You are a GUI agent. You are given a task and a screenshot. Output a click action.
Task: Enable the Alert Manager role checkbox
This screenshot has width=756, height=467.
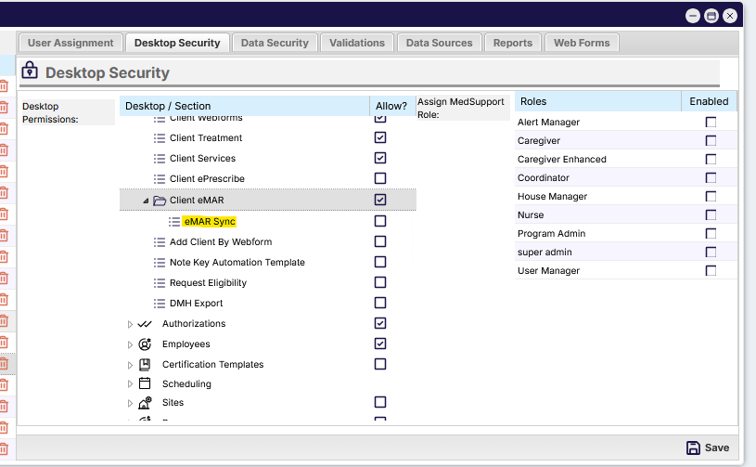click(711, 122)
